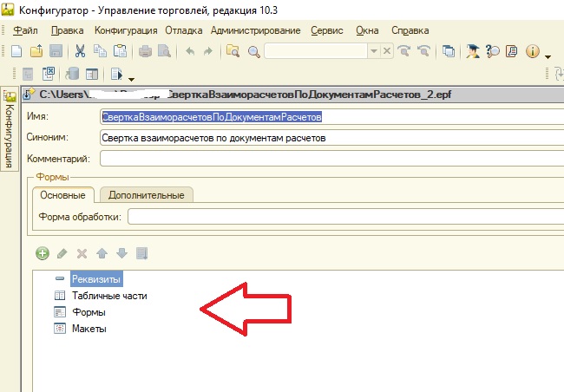Click close configuration icon
The width and height of the screenshot is (564, 392).
click(49, 74)
